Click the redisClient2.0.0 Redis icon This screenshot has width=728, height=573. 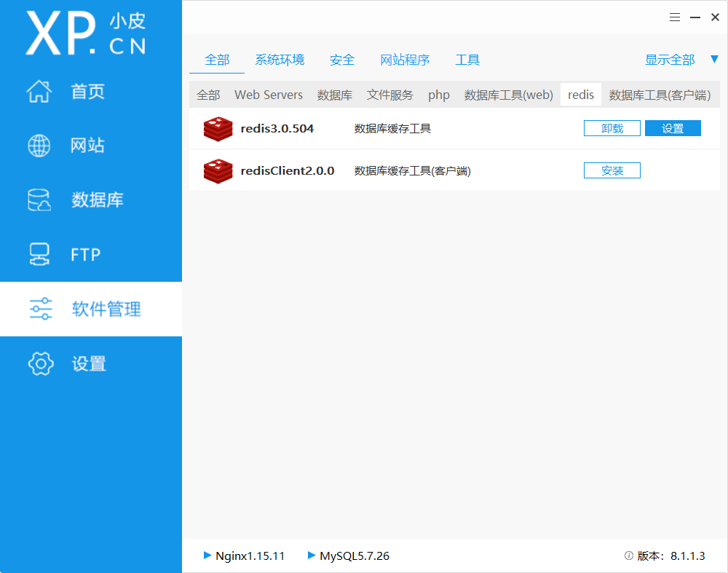(x=218, y=170)
